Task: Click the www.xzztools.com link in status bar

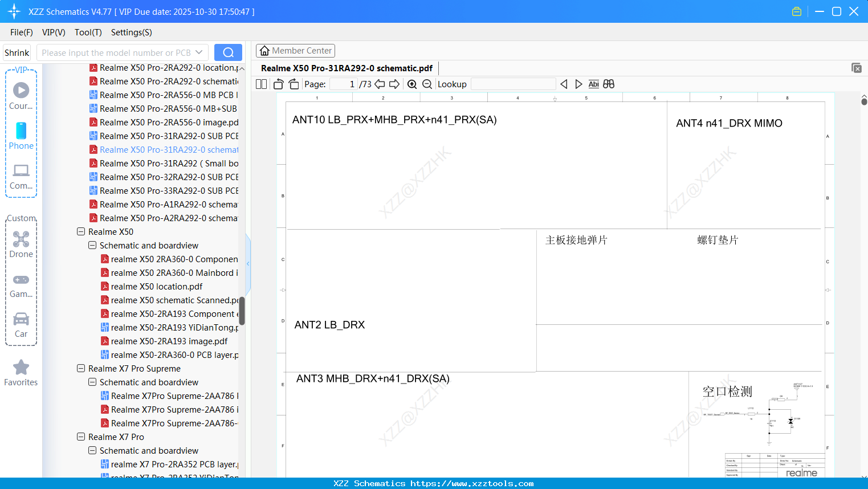Action: point(472,483)
